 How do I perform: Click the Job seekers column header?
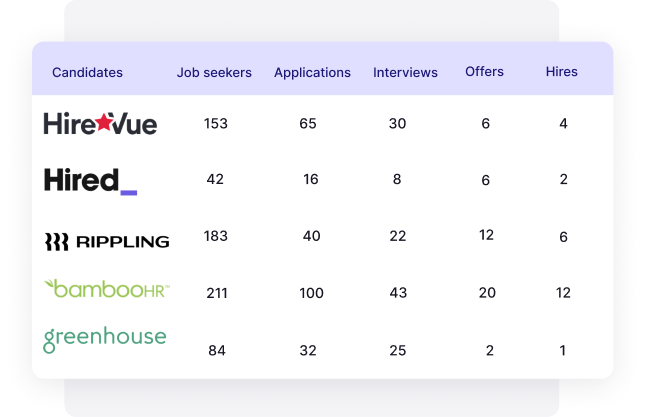click(x=214, y=72)
